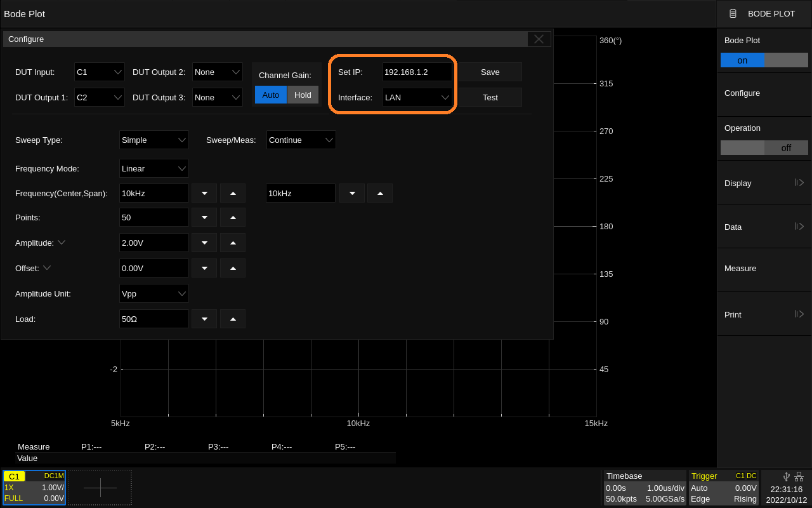Image resolution: width=812 pixels, height=508 pixels.
Task: Click the Set IP address field
Action: [417, 72]
